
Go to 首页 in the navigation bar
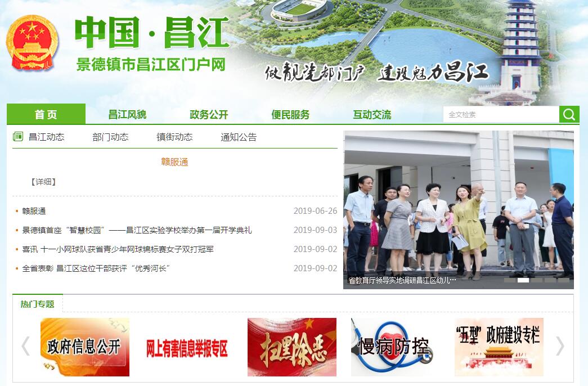[46, 115]
